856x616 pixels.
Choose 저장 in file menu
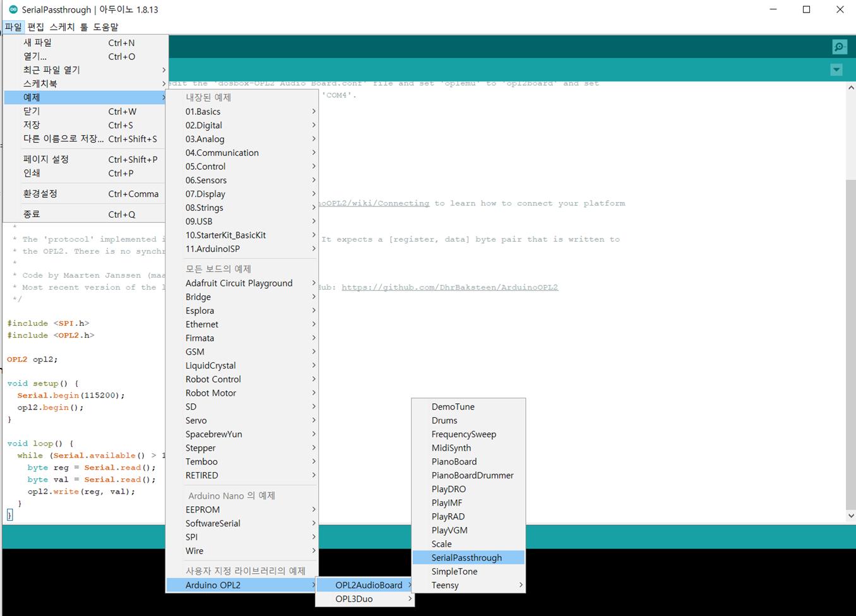(86, 125)
